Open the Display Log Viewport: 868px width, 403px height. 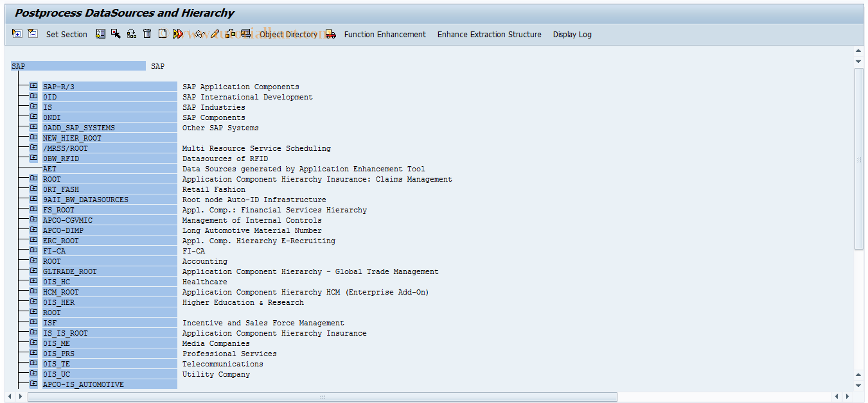click(572, 35)
